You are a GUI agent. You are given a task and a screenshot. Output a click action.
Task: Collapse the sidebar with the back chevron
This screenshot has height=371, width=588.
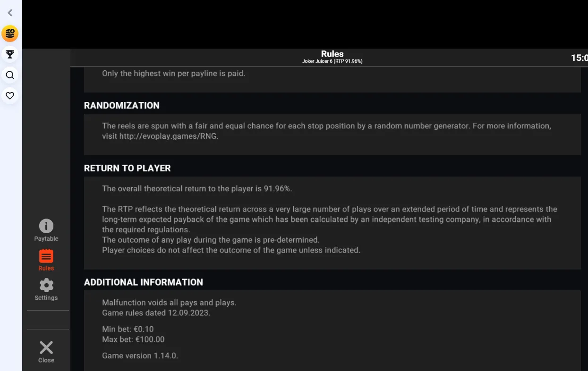pyautogui.click(x=10, y=13)
